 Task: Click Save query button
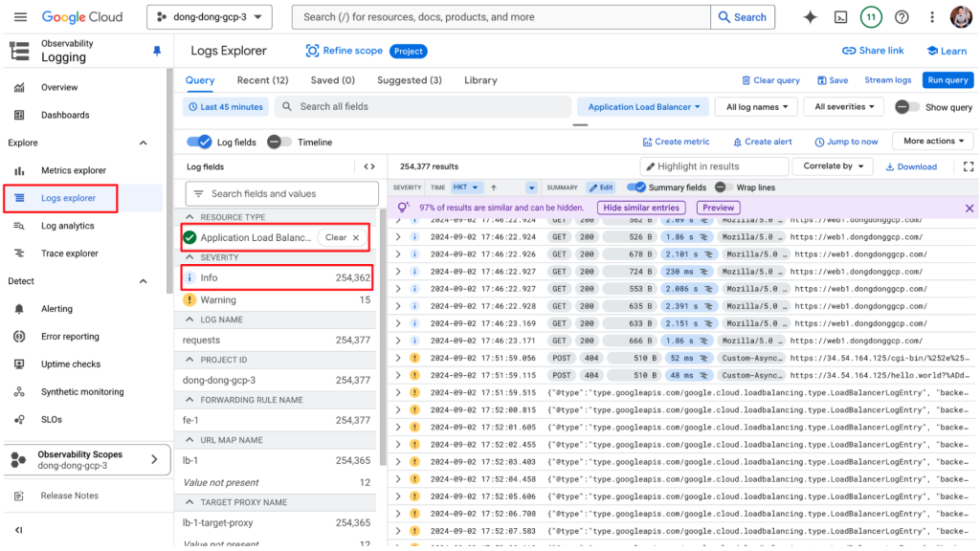(833, 80)
